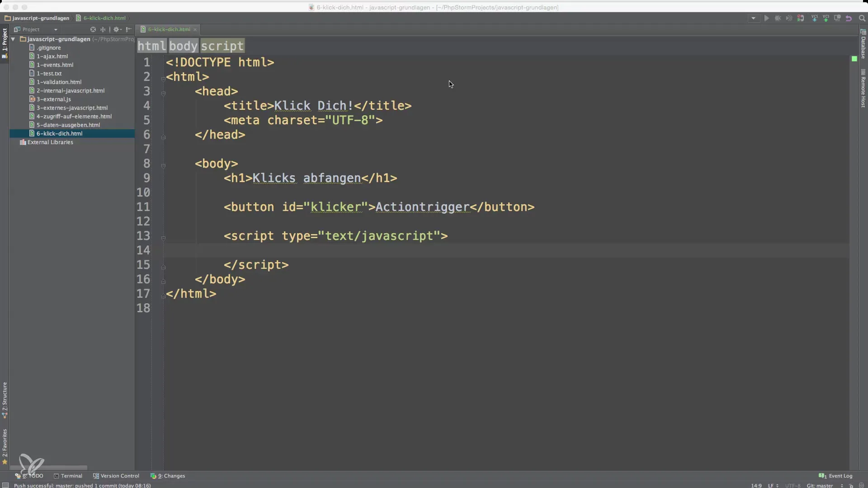Open the Version Control tab
Image resolution: width=868 pixels, height=488 pixels.
point(116,476)
